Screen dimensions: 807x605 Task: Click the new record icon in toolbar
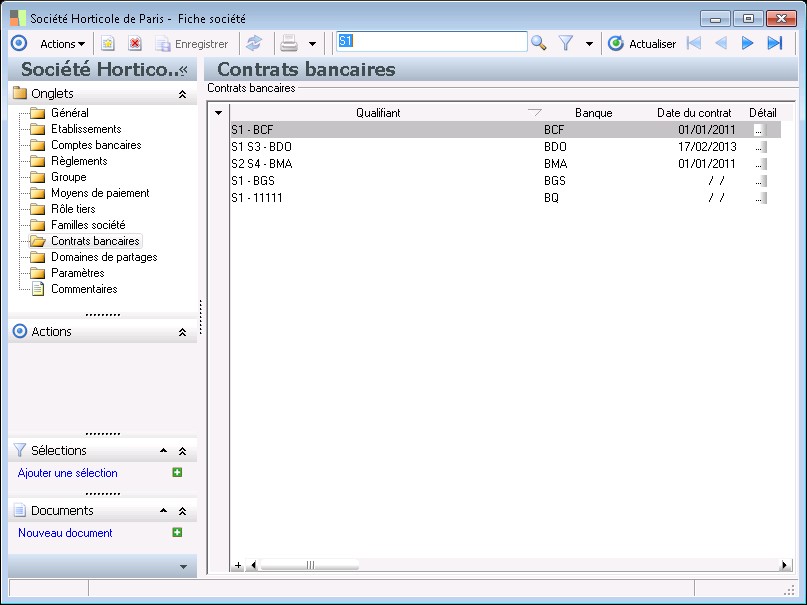pyautogui.click(x=108, y=43)
